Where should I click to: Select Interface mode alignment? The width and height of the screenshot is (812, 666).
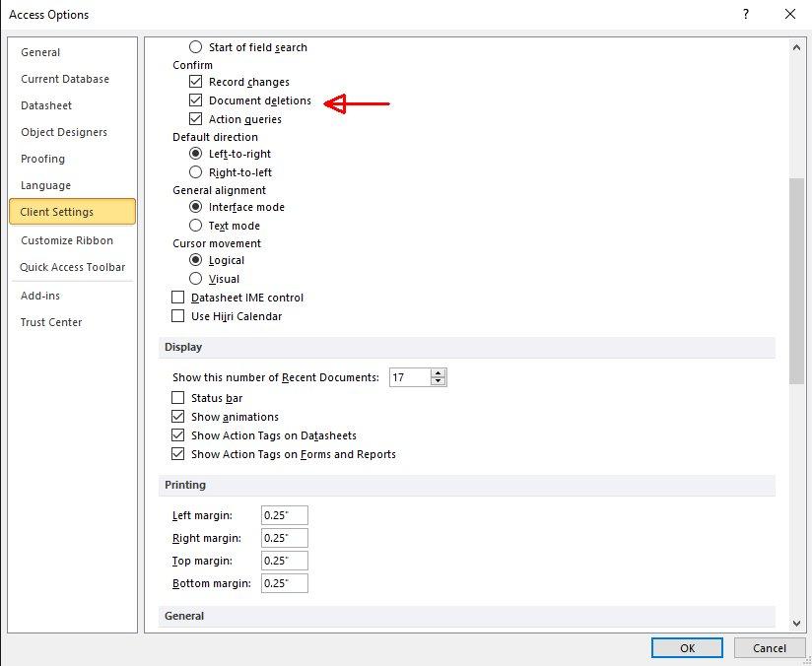click(x=195, y=207)
